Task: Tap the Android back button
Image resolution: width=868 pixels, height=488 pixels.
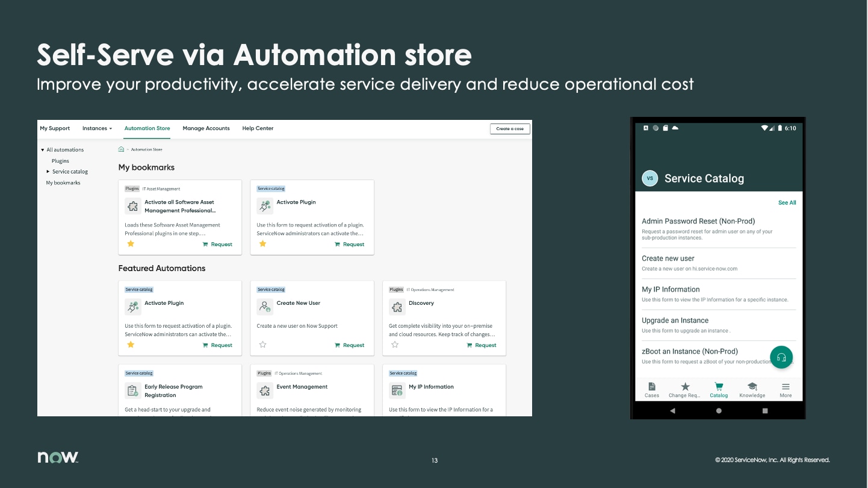Action: (x=672, y=411)
